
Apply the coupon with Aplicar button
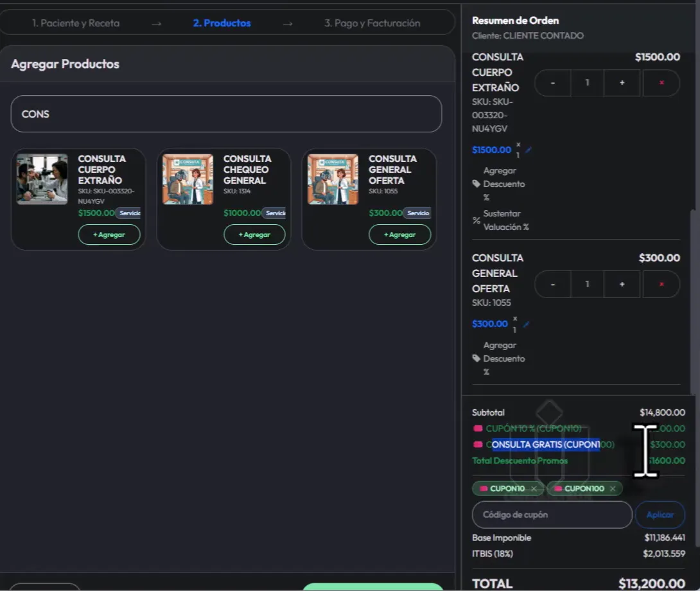(660, 515)
